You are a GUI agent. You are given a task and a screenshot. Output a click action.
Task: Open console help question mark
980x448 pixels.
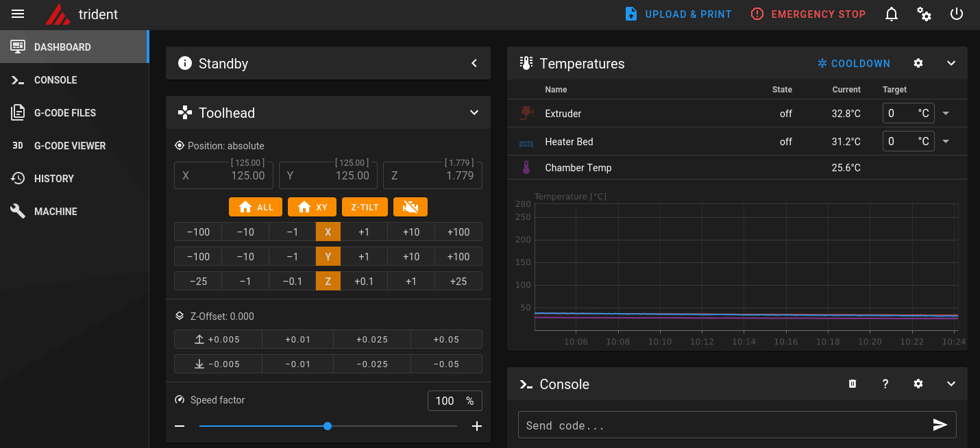(x=885, y=384)
